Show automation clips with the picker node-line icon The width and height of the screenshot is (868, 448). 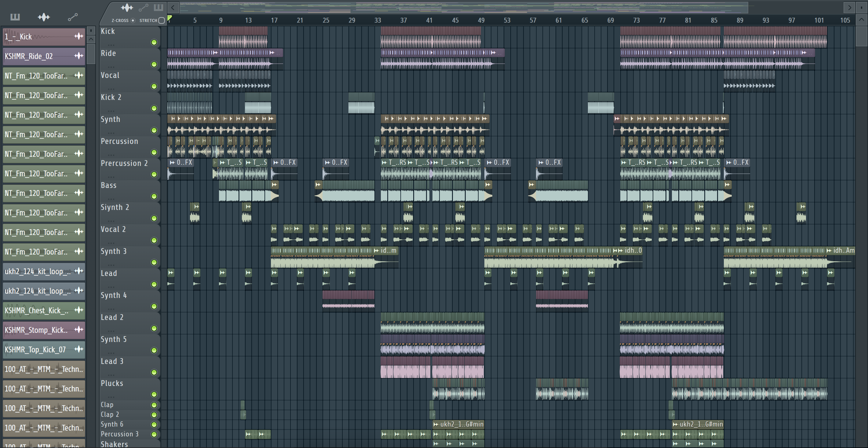73,17
